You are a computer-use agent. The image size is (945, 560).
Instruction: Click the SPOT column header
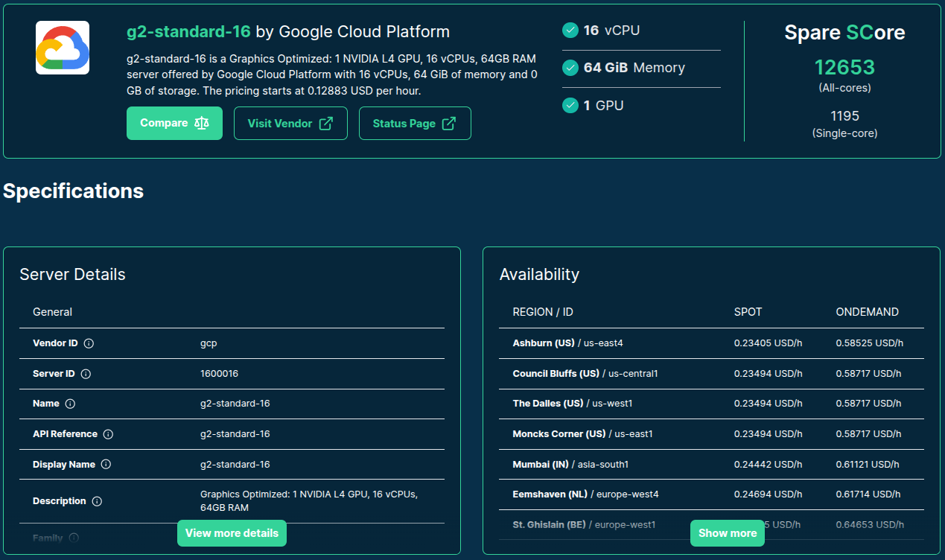coord(748,312)
